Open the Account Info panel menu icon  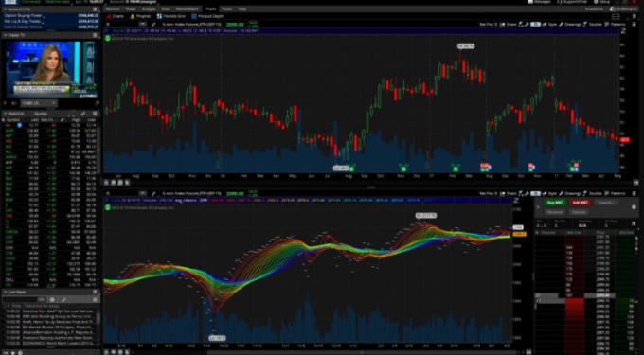pos(95,9)
